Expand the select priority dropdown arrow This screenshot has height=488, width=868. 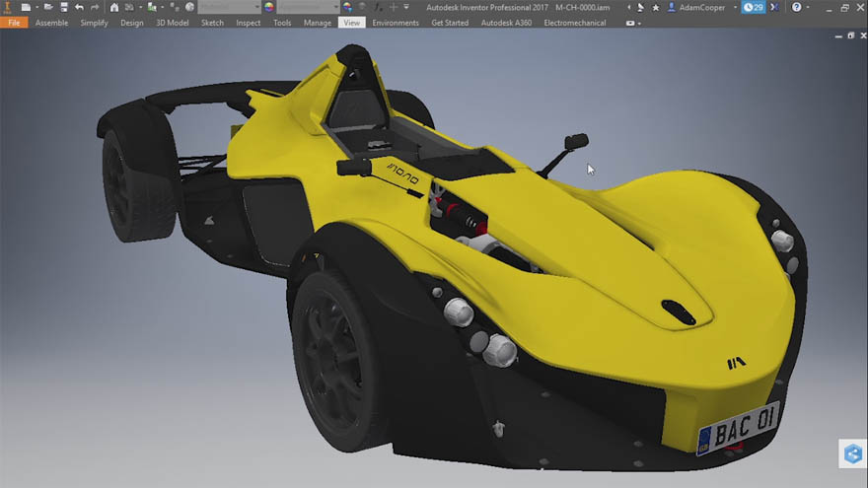[162, 7]
